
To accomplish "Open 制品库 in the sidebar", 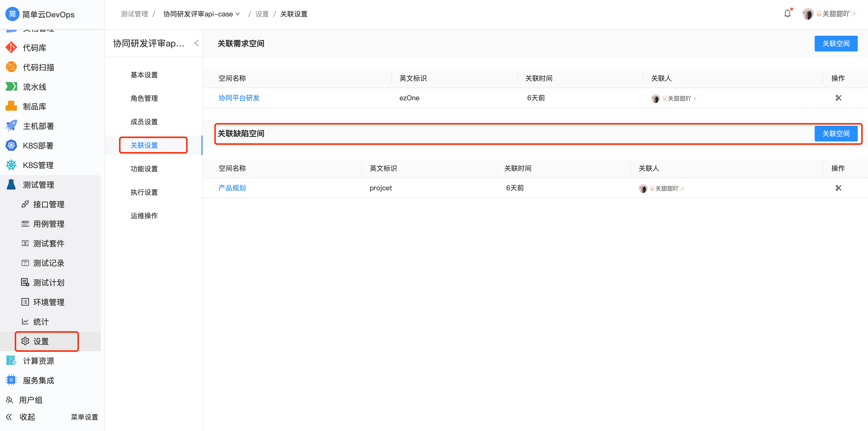I will 34,106.
